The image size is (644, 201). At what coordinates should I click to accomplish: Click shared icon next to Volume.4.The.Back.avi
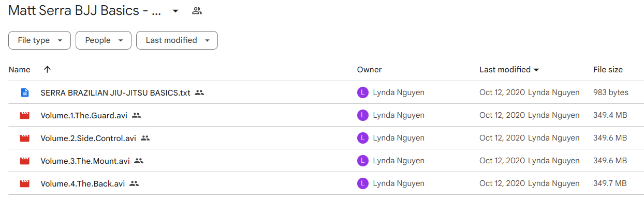click(x=134, y=183)
